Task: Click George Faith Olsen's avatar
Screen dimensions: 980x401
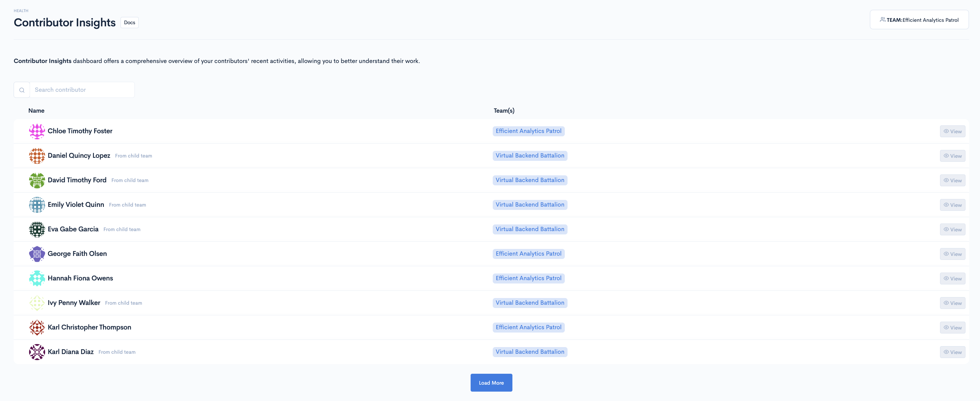Action: tap(37, 254)
